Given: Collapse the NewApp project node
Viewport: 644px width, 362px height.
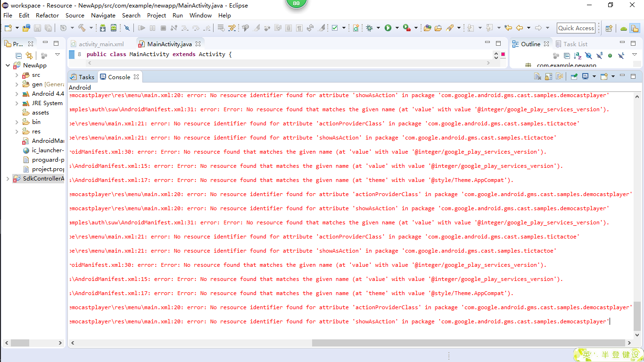Looking at the screenshot, I should pyautogui.click(x=8, y=66).
